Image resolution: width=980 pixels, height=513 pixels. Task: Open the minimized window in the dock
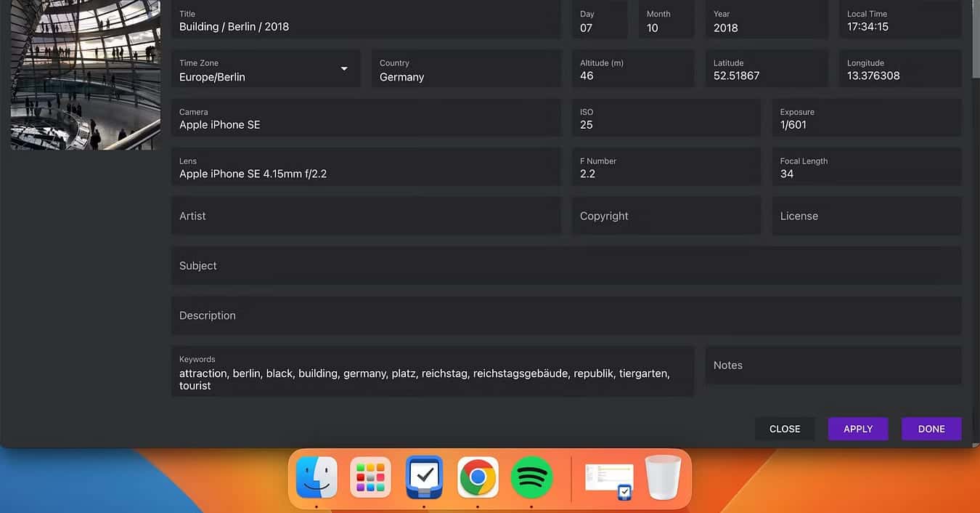(609, 479)
